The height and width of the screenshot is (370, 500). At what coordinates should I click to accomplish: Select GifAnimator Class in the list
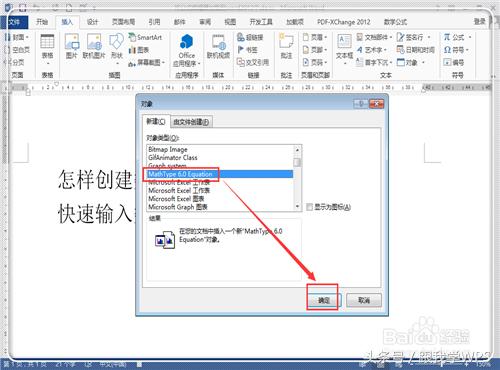point(220,157)
